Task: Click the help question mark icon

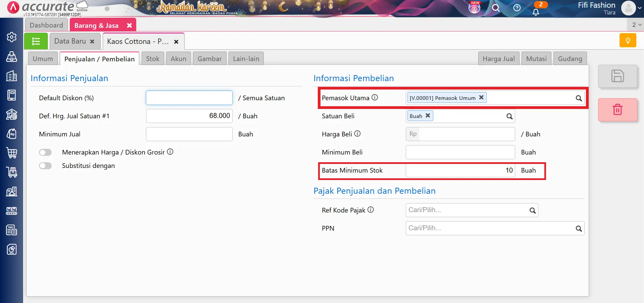Action: click(517, 8)
